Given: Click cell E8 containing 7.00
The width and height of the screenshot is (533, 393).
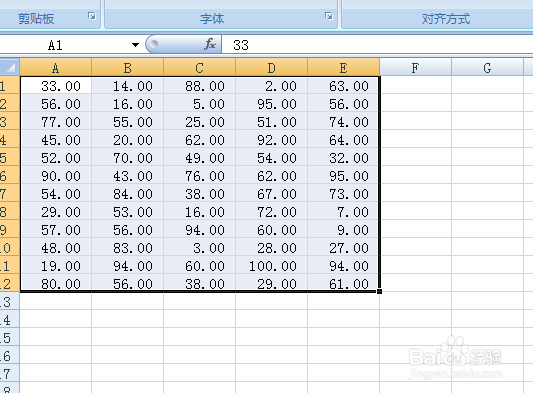Looking at the screenshot, I should 344,211.
